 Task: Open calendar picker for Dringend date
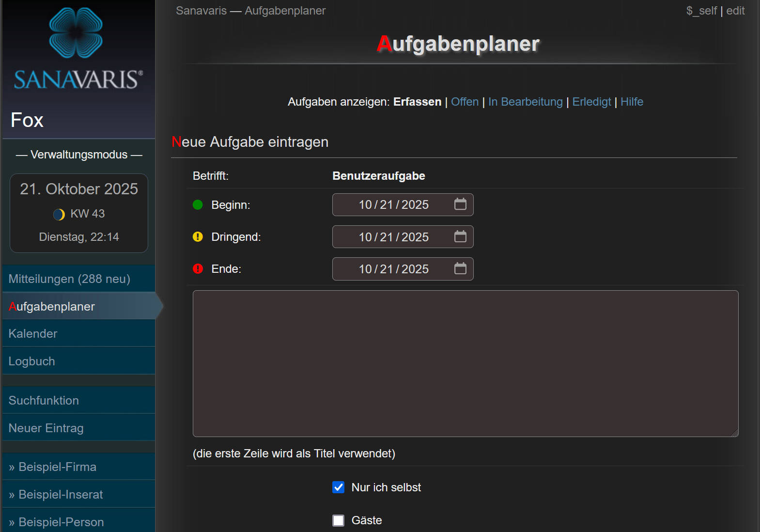(x=460, y=236)
